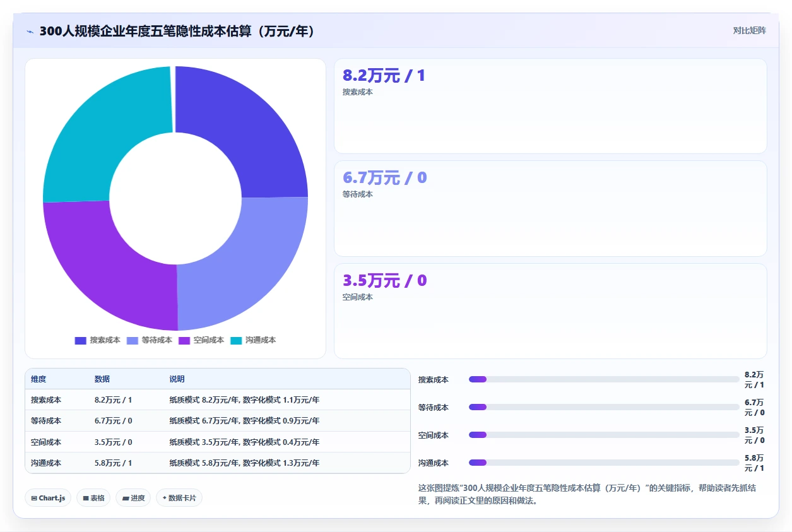Click the 等待成本 progress bar
The image size is (792, 532).
[604, 407]
